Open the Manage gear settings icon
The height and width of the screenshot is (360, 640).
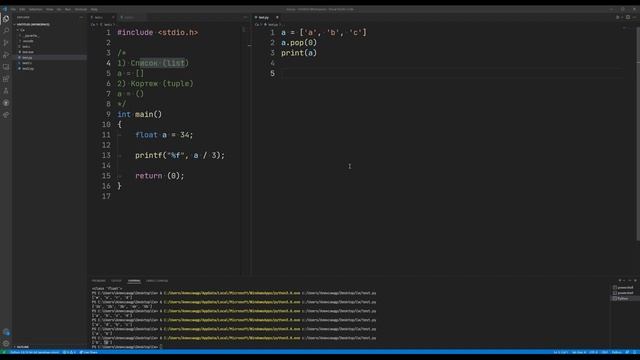pos(6,344)
